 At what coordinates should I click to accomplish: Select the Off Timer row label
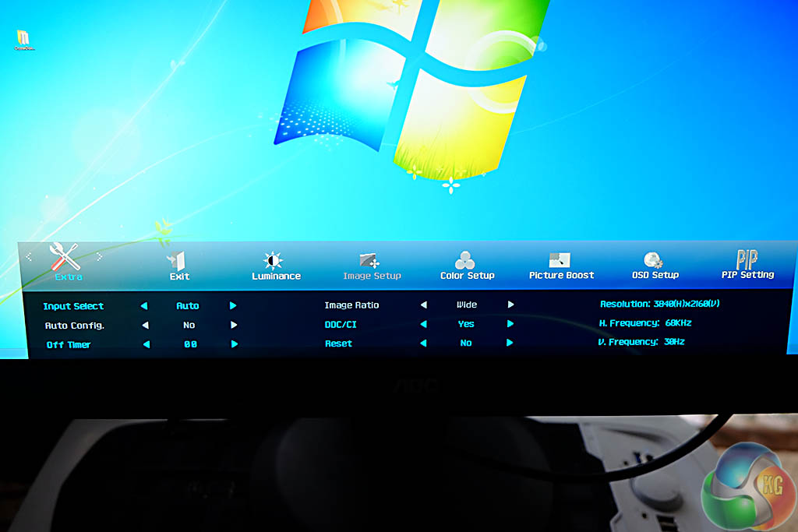[69, 345]
